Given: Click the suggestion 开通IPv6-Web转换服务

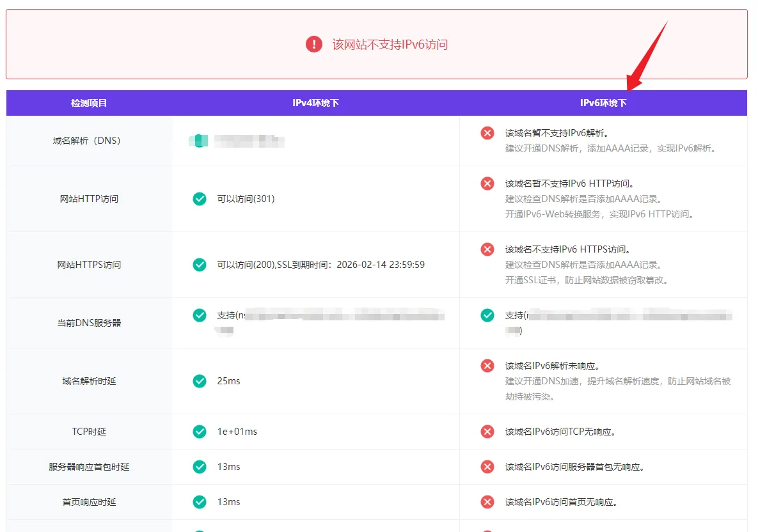Looking at the screenshot, I should tap(599, 214).
